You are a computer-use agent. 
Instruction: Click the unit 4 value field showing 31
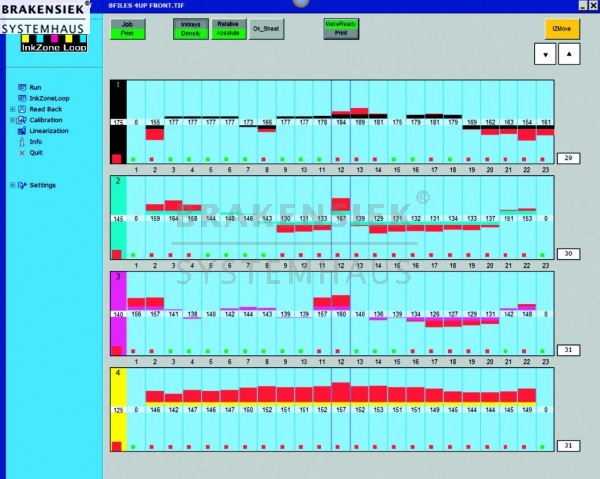(568, 445)
